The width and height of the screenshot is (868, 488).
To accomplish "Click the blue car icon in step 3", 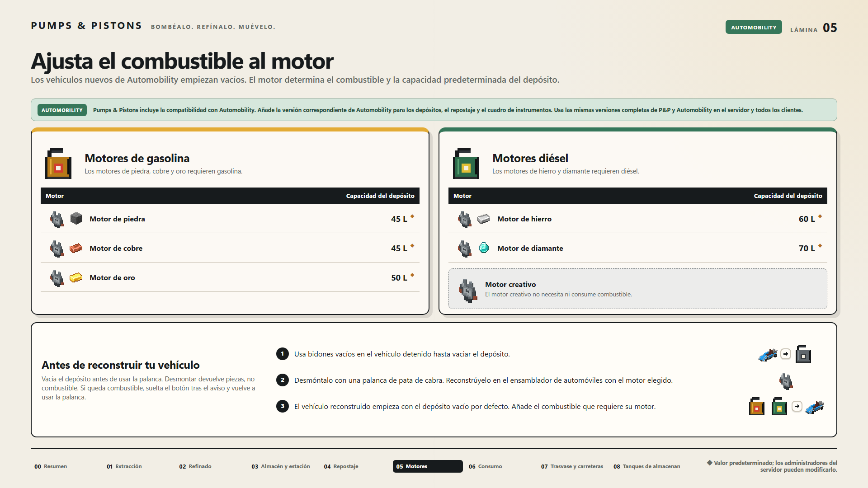I will click(x=815, y=407).
